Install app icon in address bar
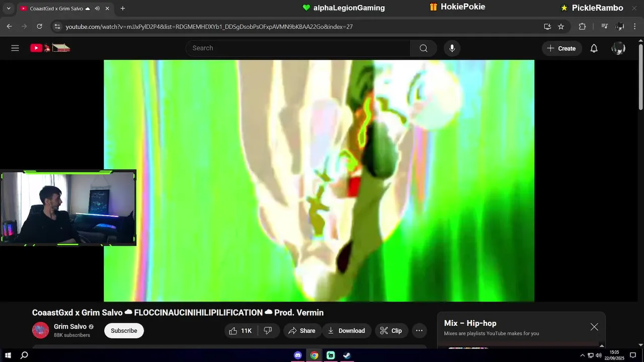 (x=547, y=27)
